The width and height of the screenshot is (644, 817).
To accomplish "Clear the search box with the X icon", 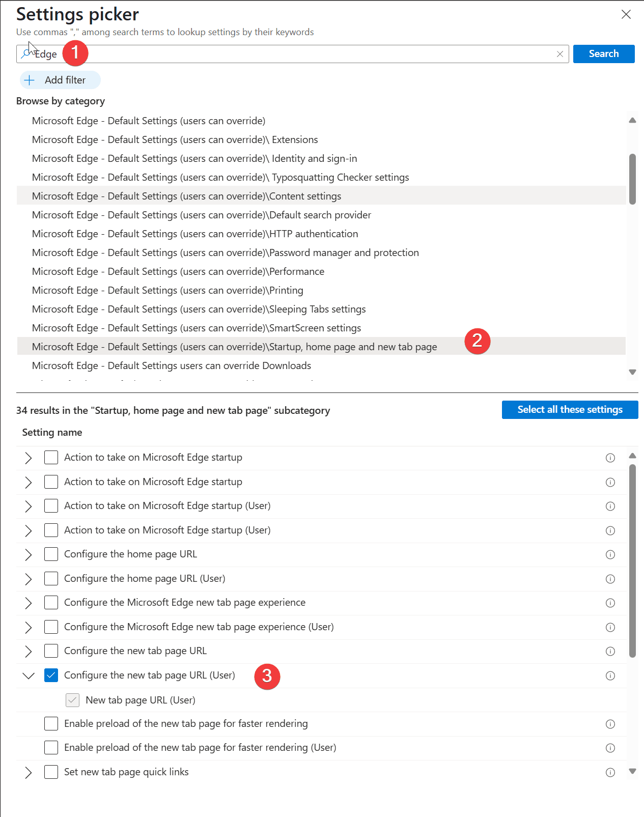I will tap(560, 54).
